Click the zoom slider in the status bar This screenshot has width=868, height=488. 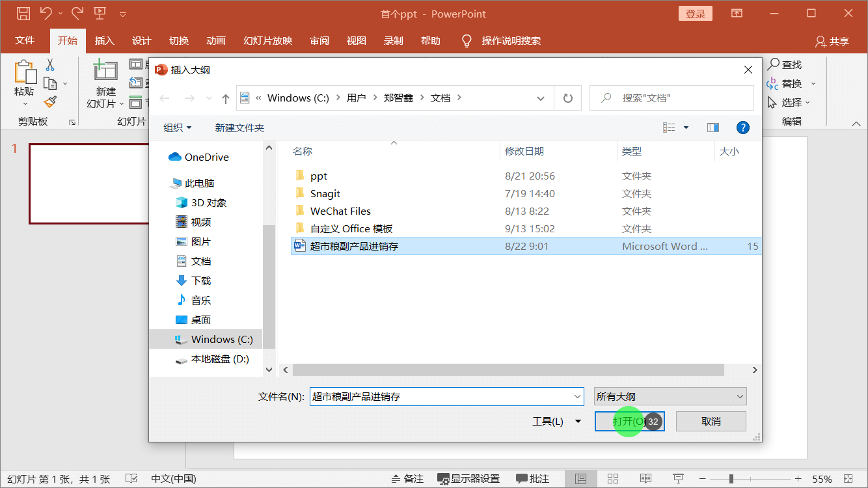tap(731, 479)
